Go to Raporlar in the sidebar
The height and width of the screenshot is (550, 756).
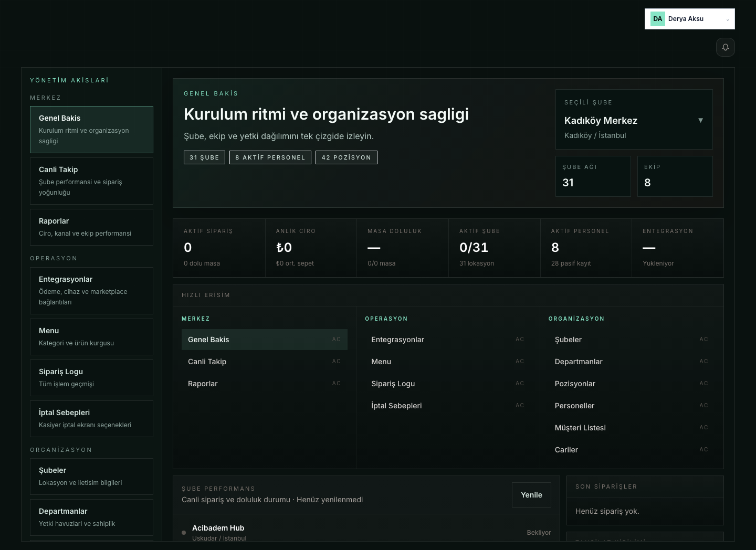[x=91, y=227]
